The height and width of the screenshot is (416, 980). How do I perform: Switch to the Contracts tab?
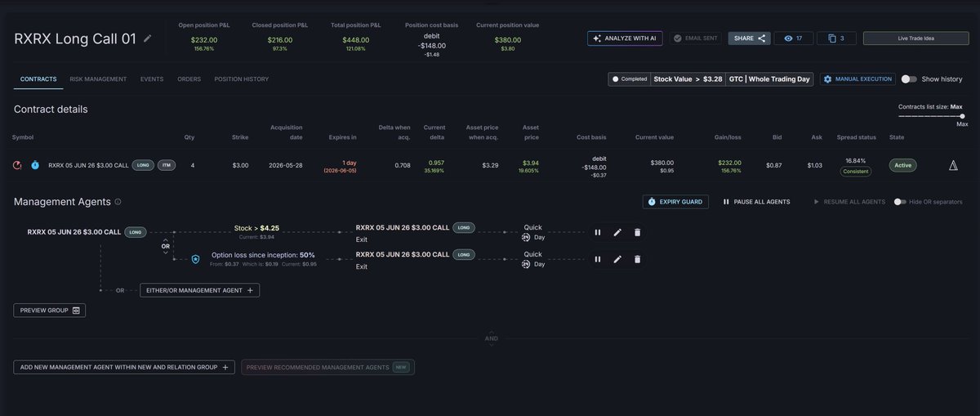(38, 79)
